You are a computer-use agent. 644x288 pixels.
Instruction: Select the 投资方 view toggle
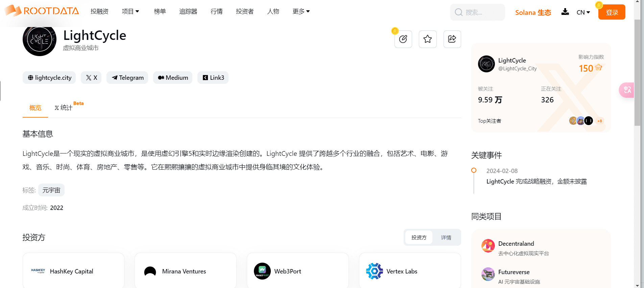419,238
